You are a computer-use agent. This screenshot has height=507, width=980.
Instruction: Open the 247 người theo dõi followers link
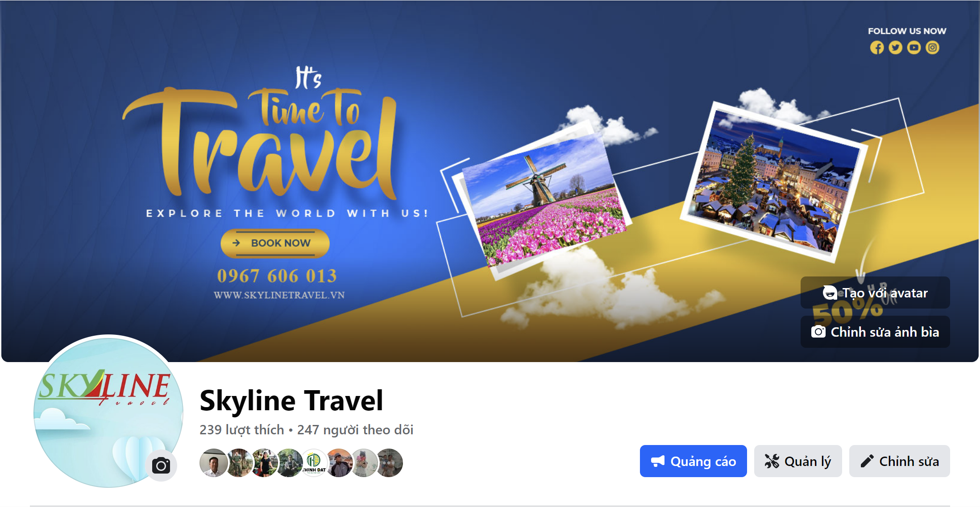tap(355, 429)
